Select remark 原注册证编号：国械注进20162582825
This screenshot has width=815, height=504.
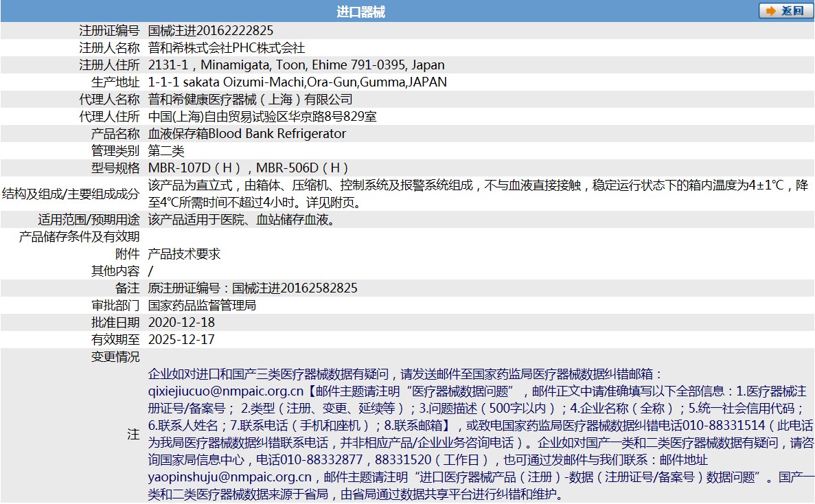(253, 288)
